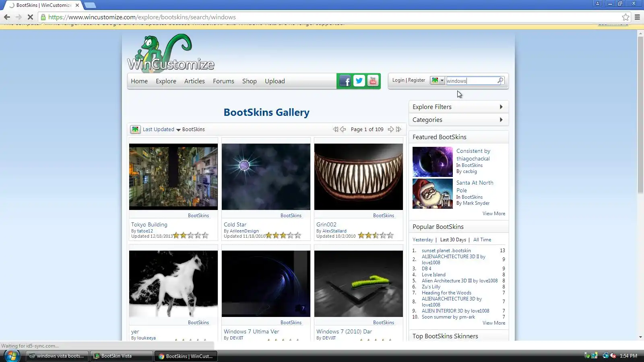Click the browser back arrow
This screenshot has width=644, height=362.
7,17
